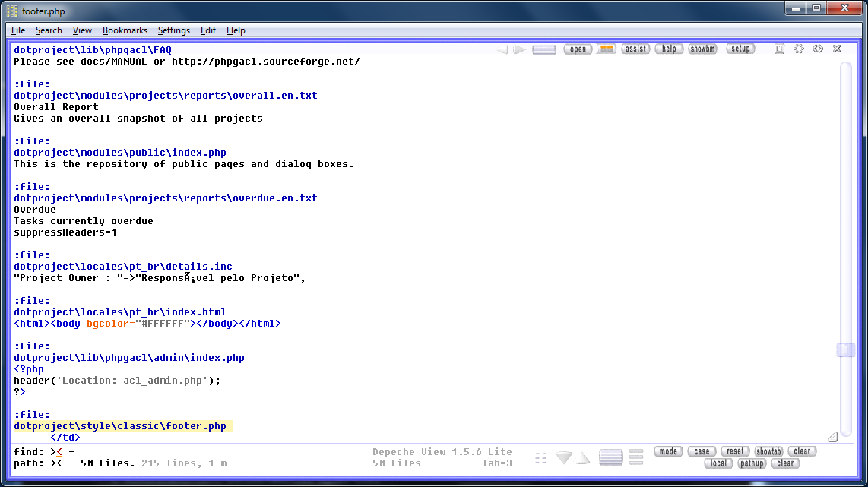This screenshot has height=487, width=868.
Task: Toggle the case sensitivity button
Action: coord(702,451)
